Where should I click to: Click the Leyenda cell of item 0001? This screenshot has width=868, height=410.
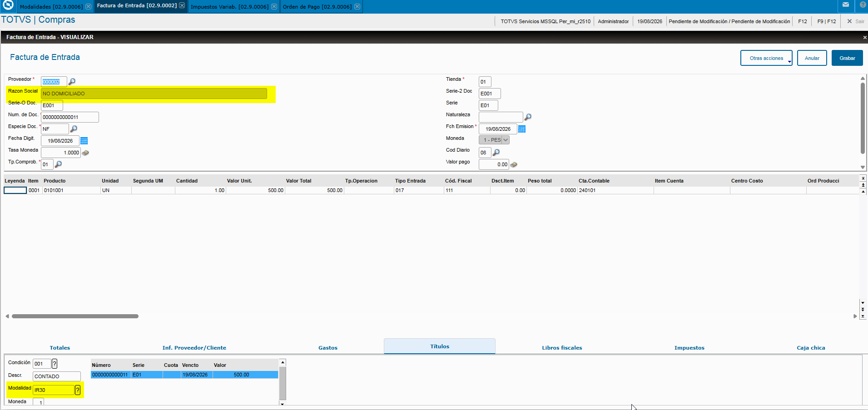[15, 190]
